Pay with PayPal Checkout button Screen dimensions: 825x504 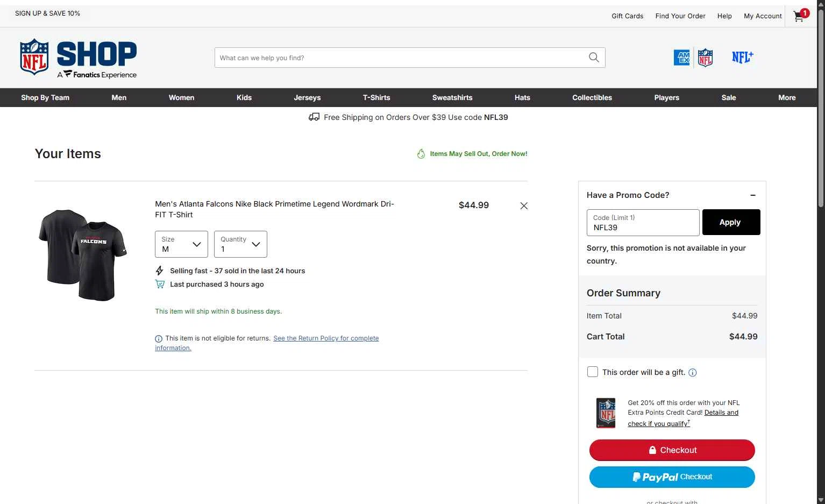click(x=672, y=477)
